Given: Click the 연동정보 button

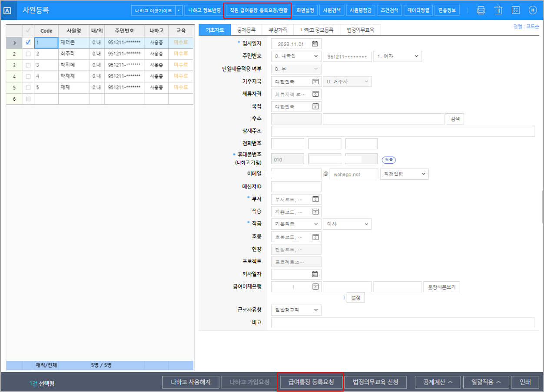Looking at the screenshot, I should (x=447, y=10).
